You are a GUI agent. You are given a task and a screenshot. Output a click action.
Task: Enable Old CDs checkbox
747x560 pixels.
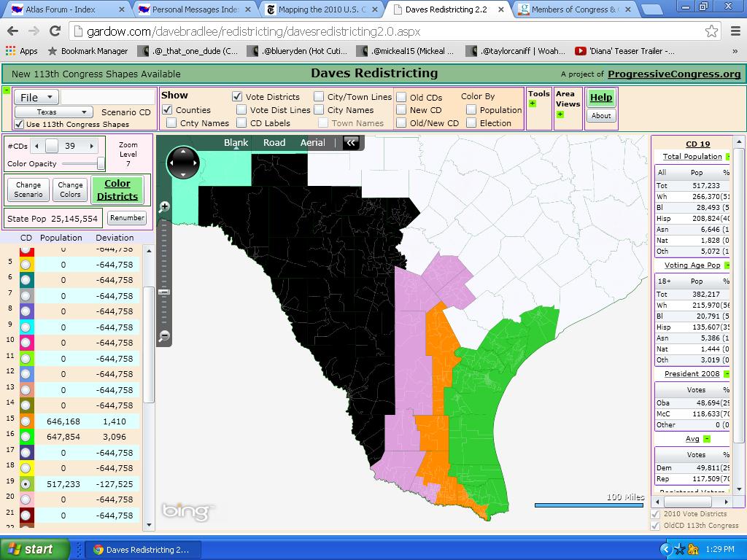[x=402, y=97]
